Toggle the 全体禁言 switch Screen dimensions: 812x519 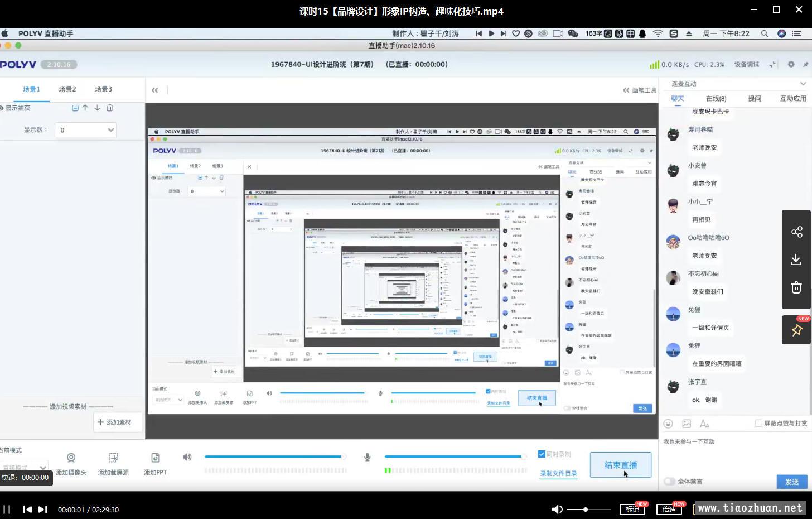click(670, 482)
